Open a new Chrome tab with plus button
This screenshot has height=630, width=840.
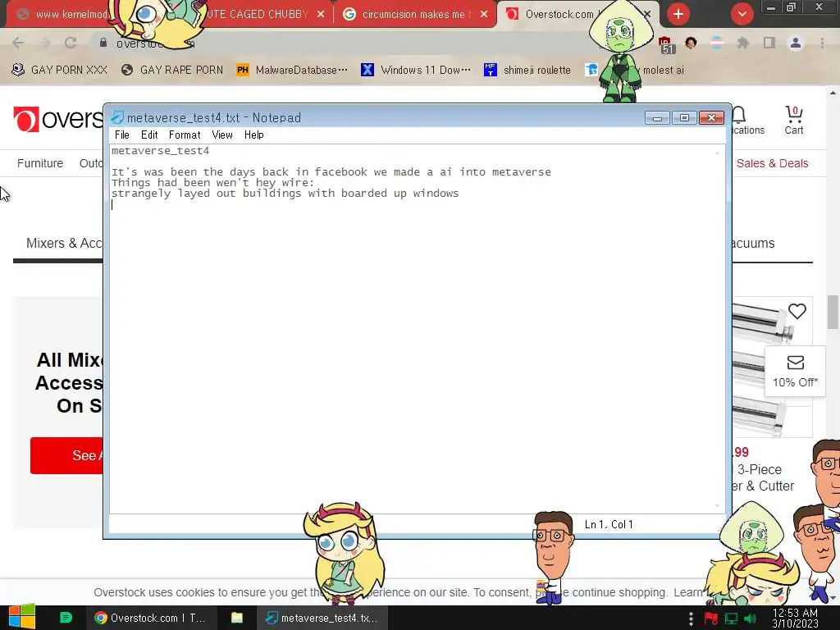point(678,14)
